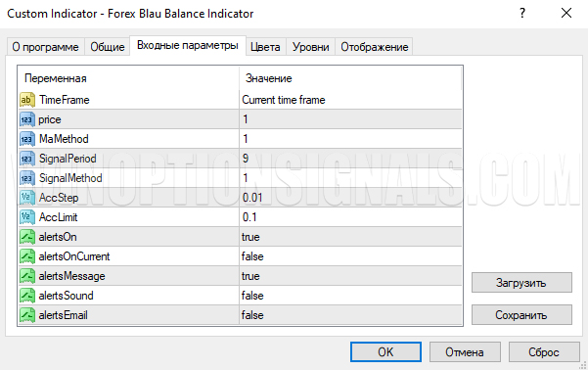Select the TimeFrame variable name
Screen dimensions: 588x370
click(x=65, y=100)
